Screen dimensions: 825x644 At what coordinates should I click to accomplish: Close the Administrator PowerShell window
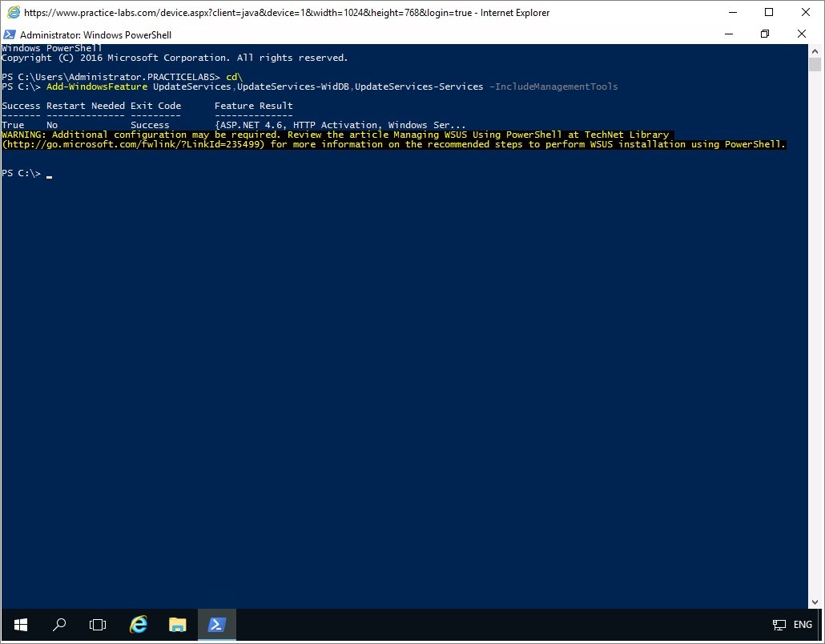pos(802,34)
